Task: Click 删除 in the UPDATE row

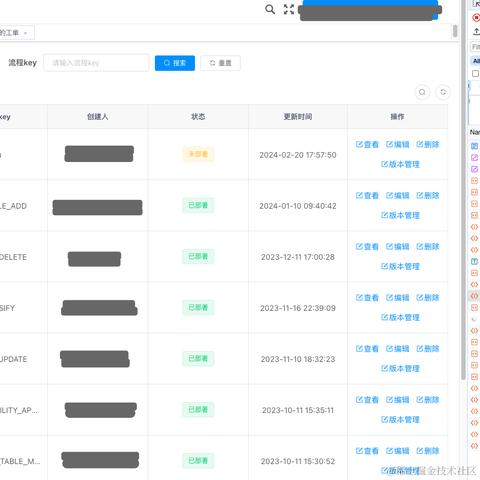Action: click(428, 349)
